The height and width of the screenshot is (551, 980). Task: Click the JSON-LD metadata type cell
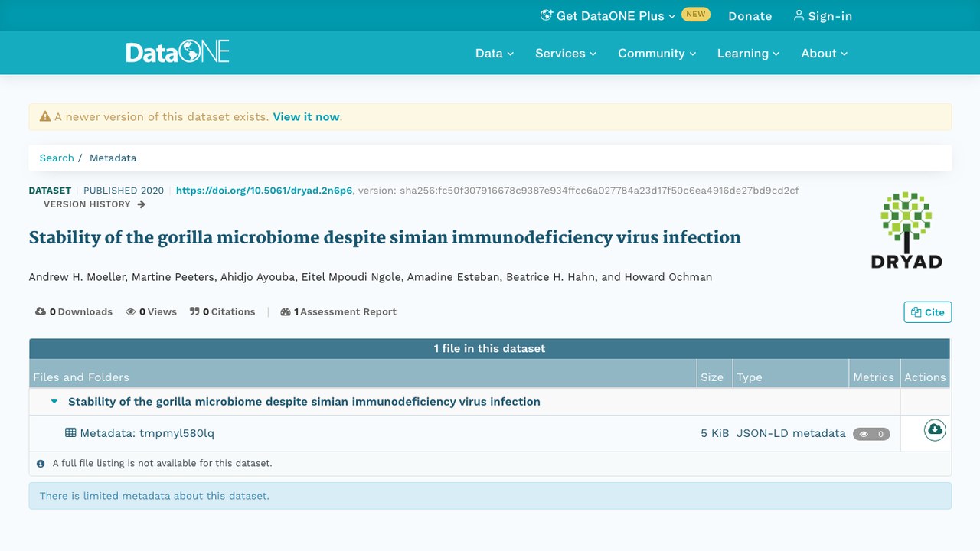791,433
